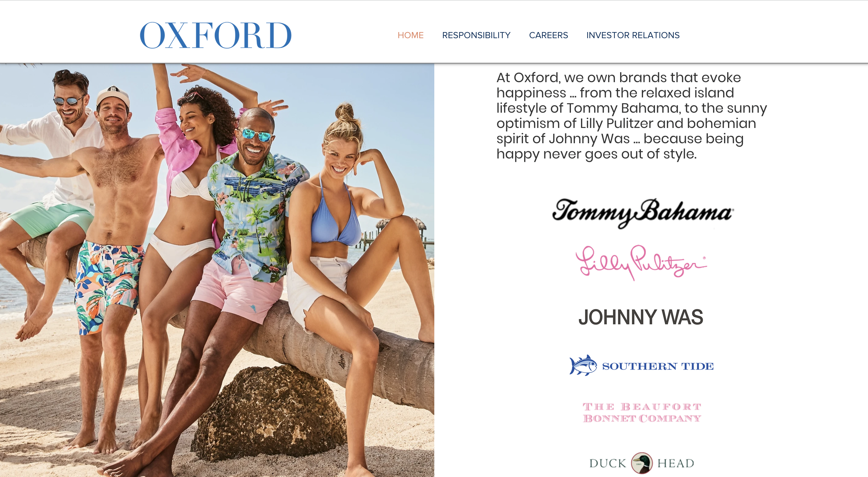Select the Johnny Was brand logo
Viewport: 868px width, 477px height.
pyautogui.click(x=641, y=317)
